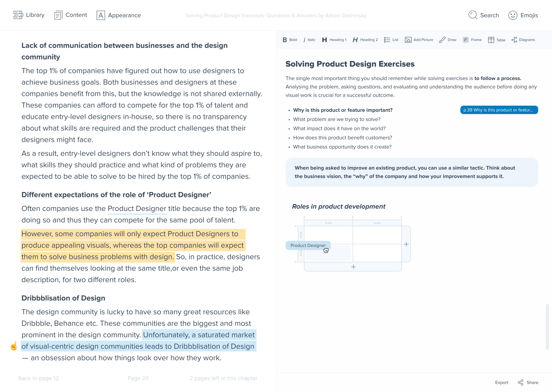Click the Search magnifier icon
The height and width of the screenshot is (392, 552).
click(473, 15)
